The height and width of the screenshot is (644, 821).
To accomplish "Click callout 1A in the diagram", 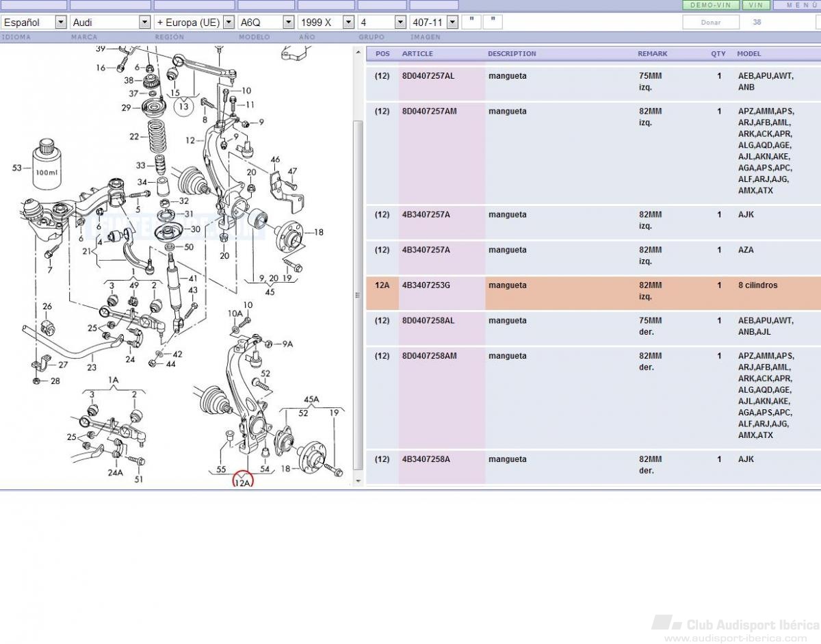I will click(114, 380).
